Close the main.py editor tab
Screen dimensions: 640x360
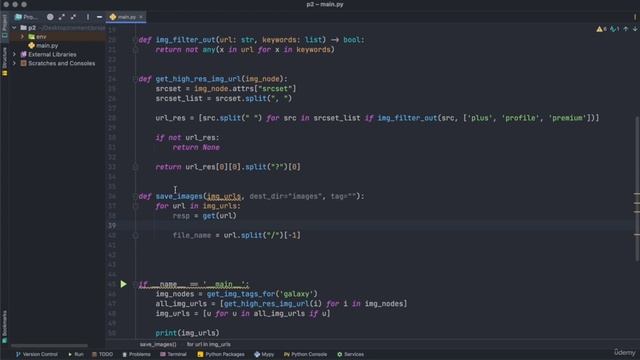[141, 17]
